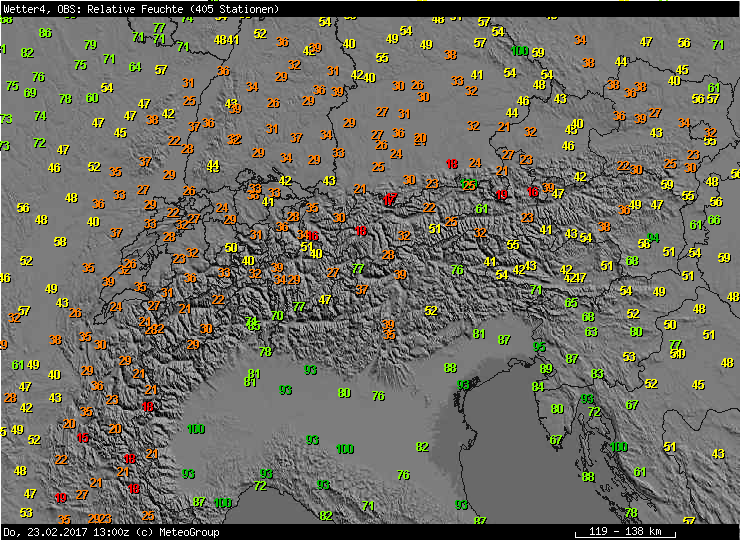Select the green station value 79

coord(90,45)
